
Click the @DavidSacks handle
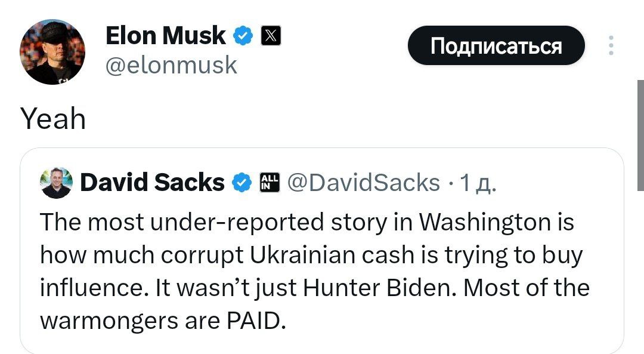tap(364, 183)
